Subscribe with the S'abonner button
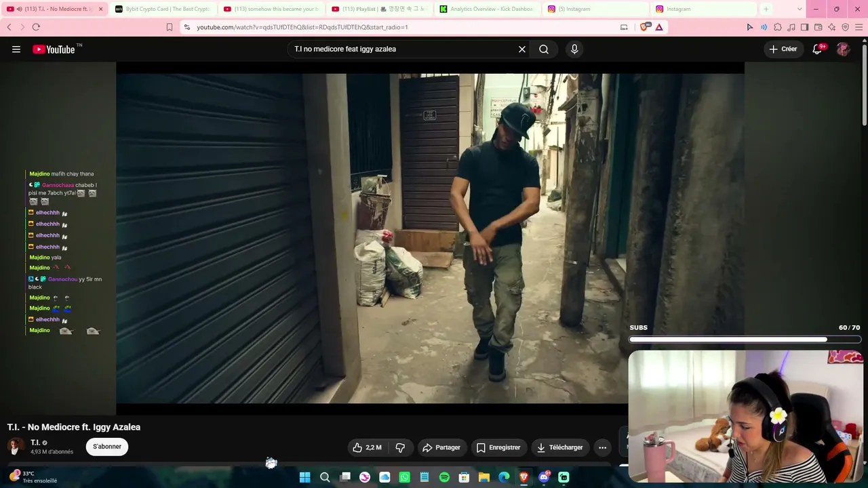The width and height of the screenshot is (868, 488). click(107, 447)
